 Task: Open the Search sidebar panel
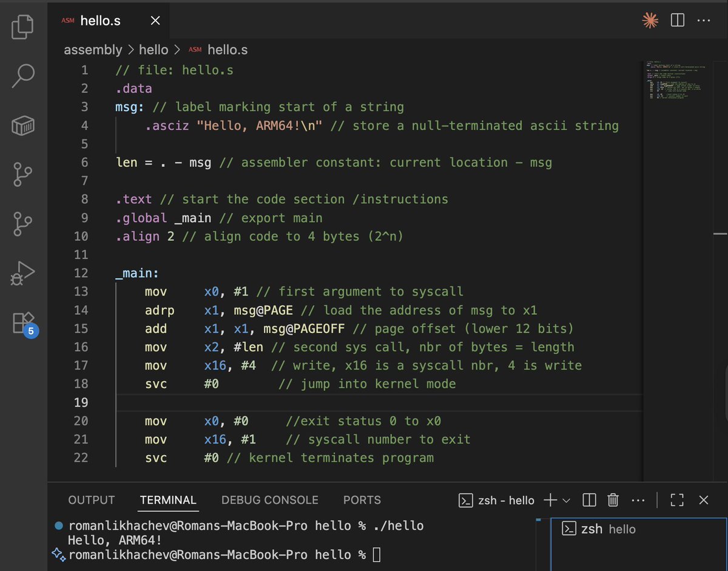click(24, 75)
